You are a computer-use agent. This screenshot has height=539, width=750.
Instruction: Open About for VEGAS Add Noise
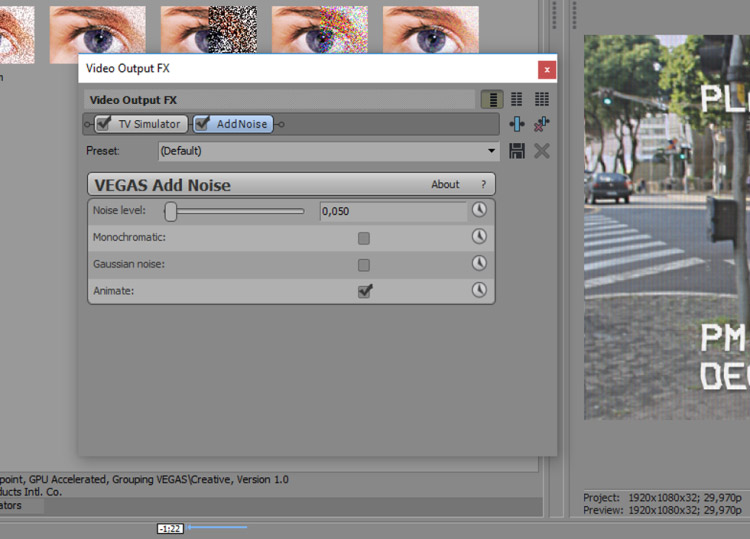coord(445,185)
